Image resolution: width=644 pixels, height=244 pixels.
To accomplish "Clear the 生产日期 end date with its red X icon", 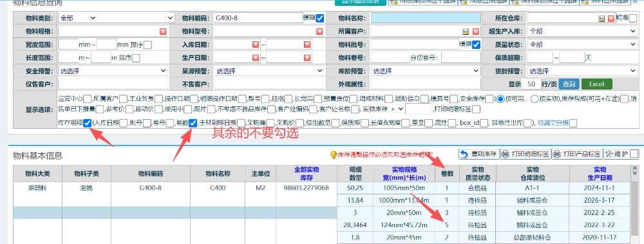I will point(307,57).
